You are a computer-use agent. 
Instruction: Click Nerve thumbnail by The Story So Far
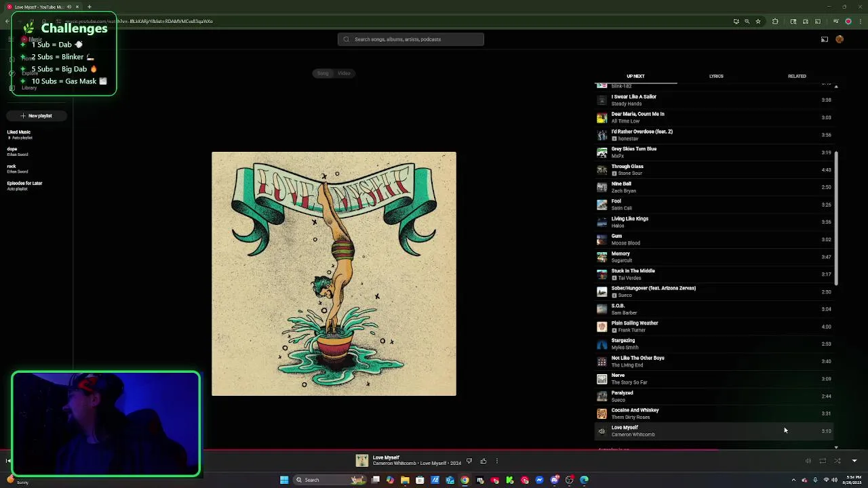click(601, 379)
